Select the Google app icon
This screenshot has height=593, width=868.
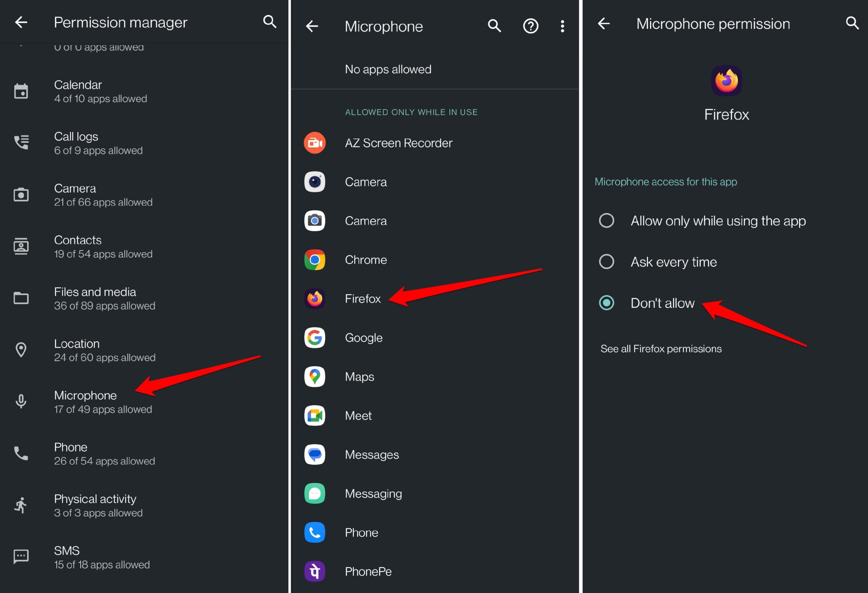click(x=315, y=338)
